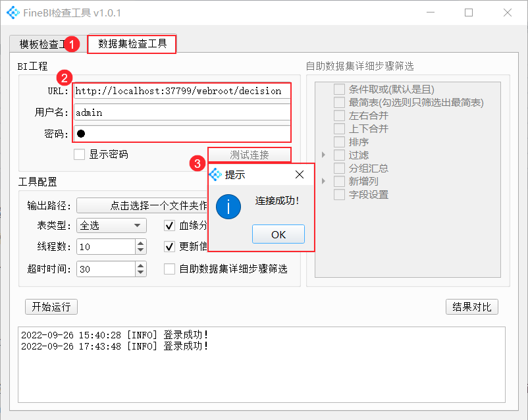Click the blue info icon in the dialog

[228, 207]
